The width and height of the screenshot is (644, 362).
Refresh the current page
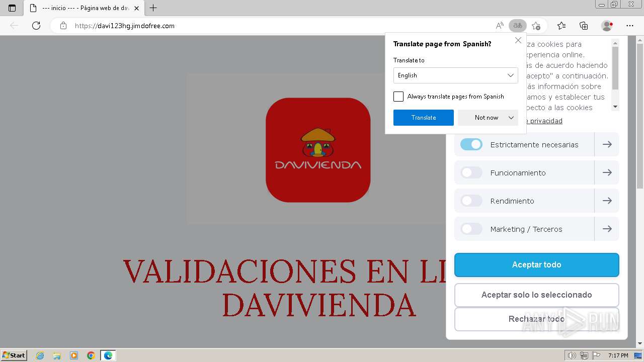click(36, 26)
